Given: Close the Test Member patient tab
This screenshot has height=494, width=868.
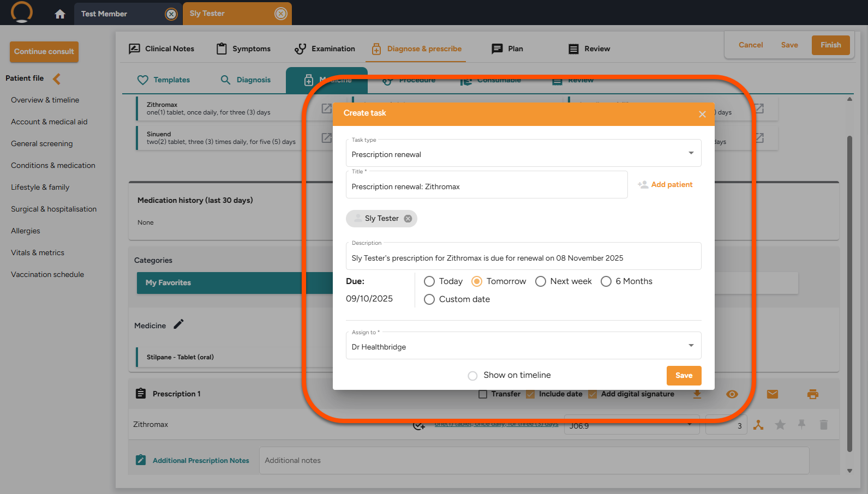Looking at the screenshot, I should point(171,14).
